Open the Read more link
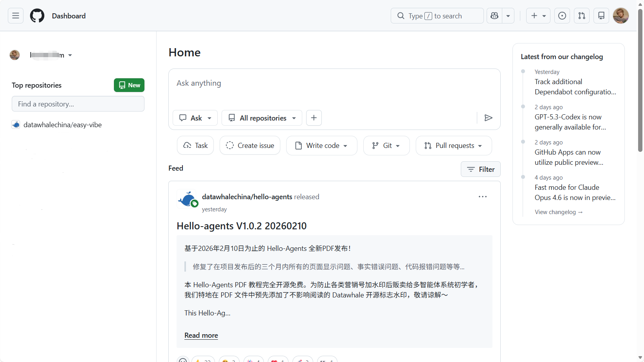This screenshot has height=362, width=644. point(201,335)
